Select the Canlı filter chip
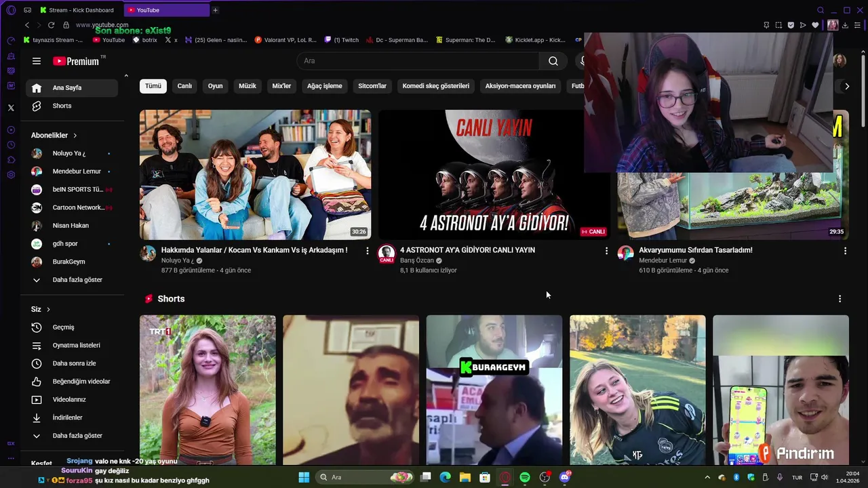This screenshot has width=868, height=488. click(x=184, y=86)
